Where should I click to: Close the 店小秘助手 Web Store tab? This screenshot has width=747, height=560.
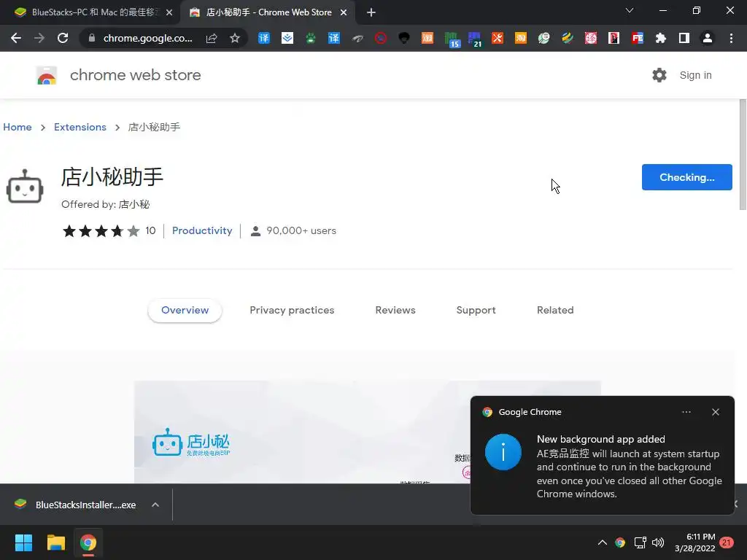tap(344, 12)
